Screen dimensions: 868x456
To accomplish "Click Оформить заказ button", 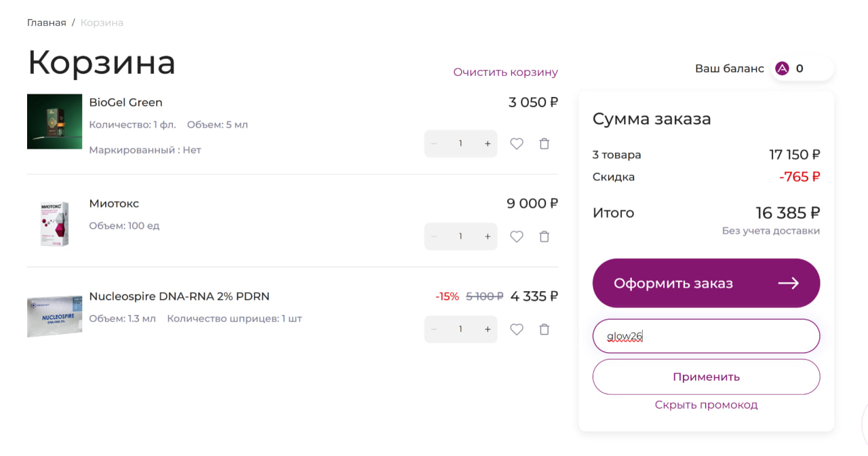I will tap(706, 283).
